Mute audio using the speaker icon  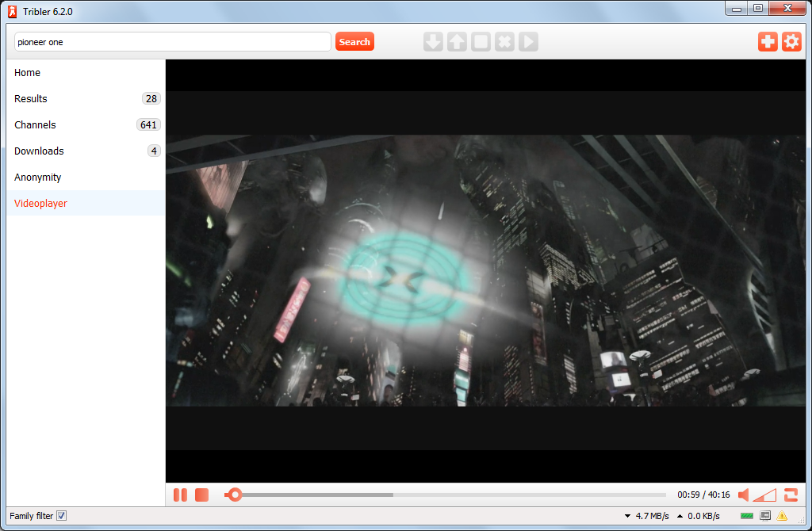click(x=744, y=495)
